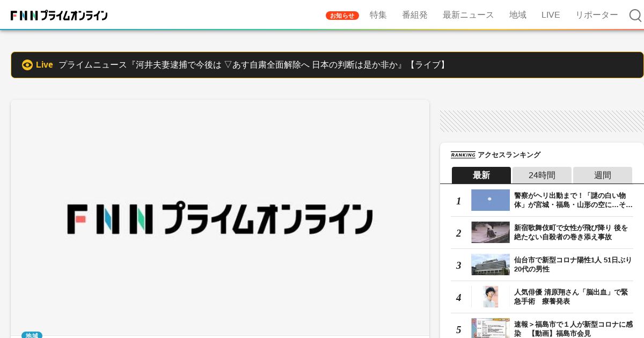This screenshot has height=338, width=644.
Task: Open thumbnail of 新宿歌舞伎町 article
Action: click(491, 232)
